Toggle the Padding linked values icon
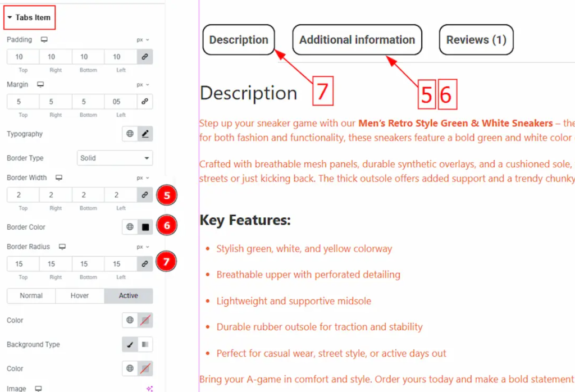 (x=145, y=57)
